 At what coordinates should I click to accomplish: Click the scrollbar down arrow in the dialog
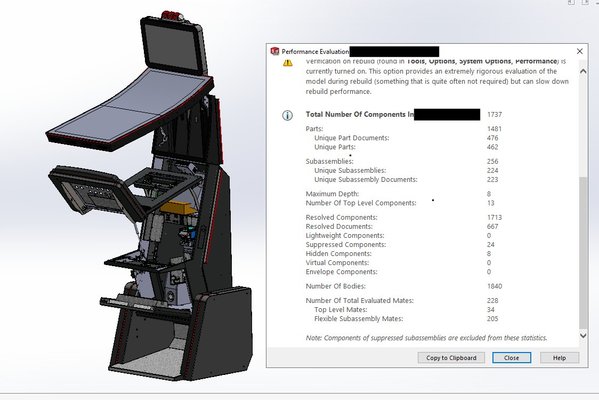(x=583, y=336)
